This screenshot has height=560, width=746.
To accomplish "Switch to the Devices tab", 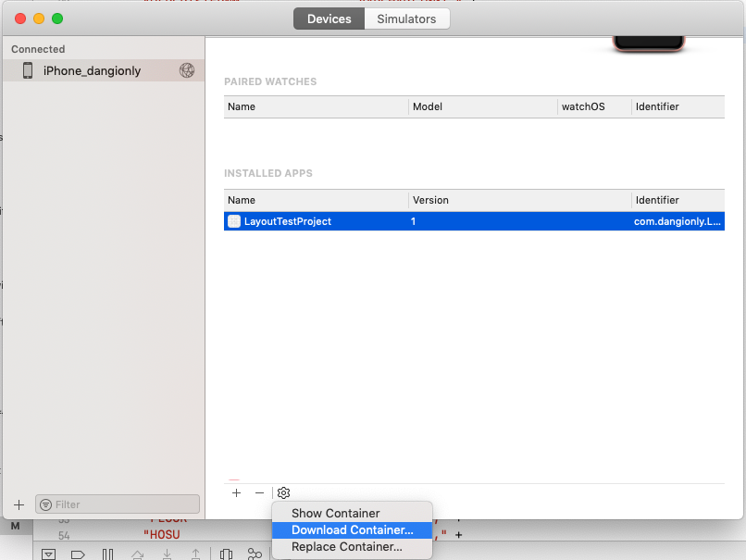I will click(329, 19).
